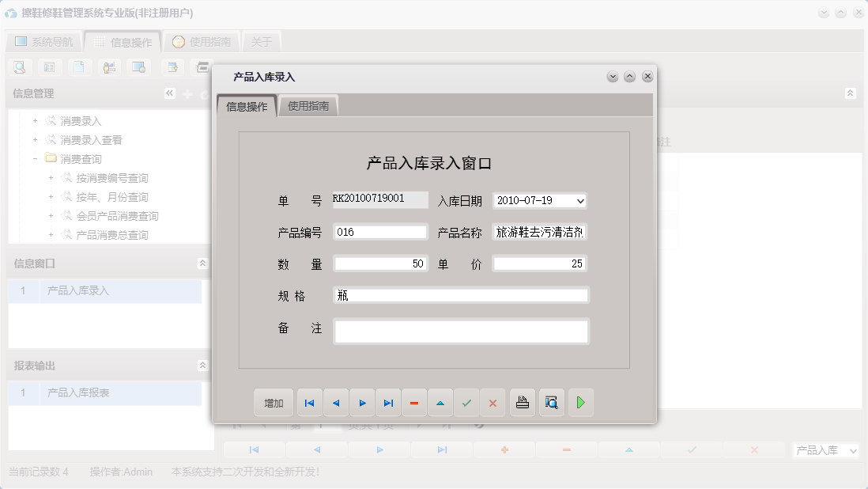Open the 产品入库 dropdown at bottom right
The image size is (868, 489).
825,449
